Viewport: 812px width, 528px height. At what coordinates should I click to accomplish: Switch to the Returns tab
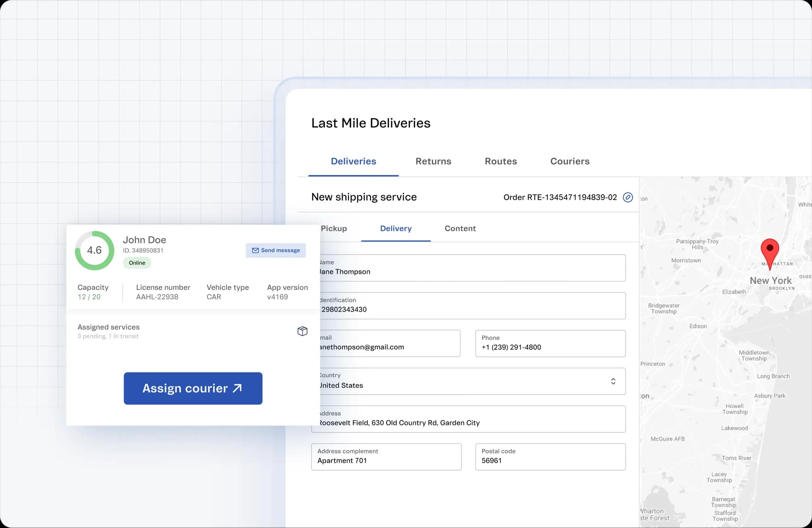click(x=433, y=161)
